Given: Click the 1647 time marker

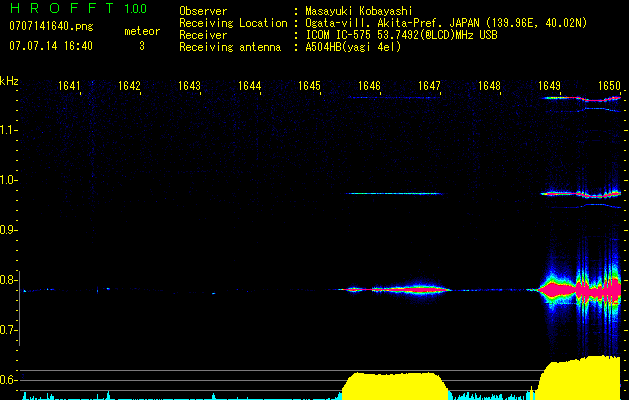Looking at the screenshot, I should pyautogui.click(x=429, y=86).
